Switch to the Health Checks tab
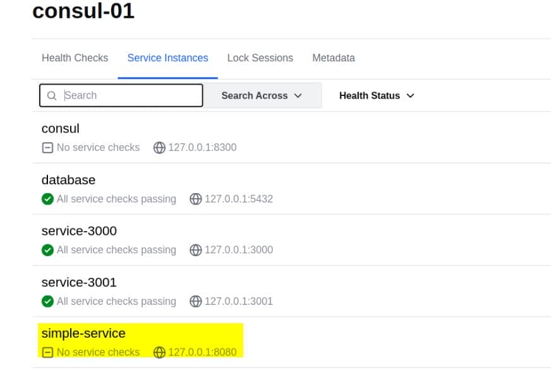This screenshot has height=392, width=551. click(75, 58)
